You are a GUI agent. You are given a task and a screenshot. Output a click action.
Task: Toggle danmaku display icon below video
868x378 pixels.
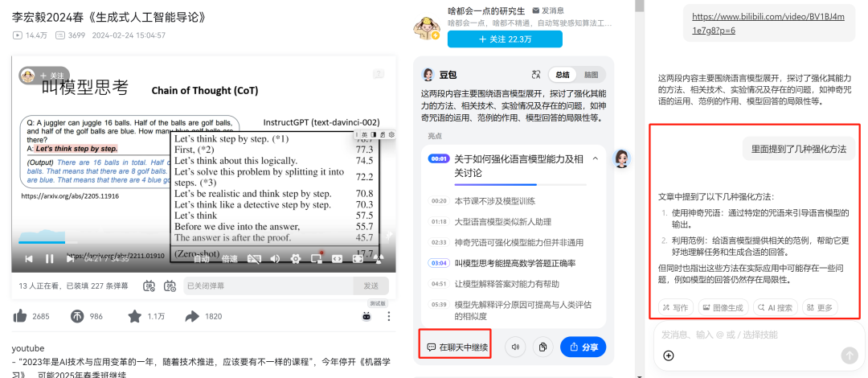click(149, 286)
